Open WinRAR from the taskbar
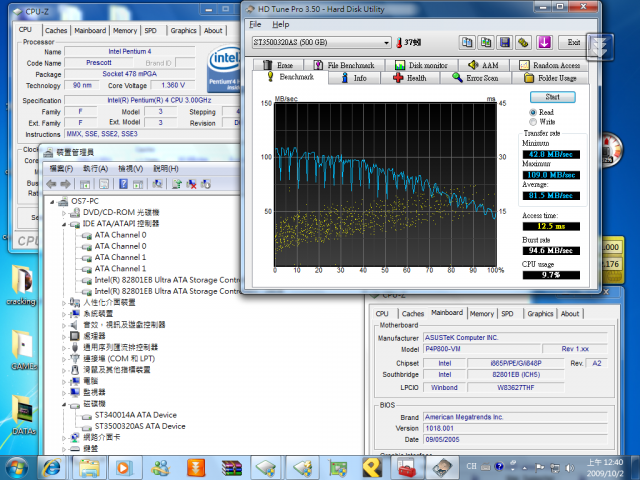 point(231,468)
